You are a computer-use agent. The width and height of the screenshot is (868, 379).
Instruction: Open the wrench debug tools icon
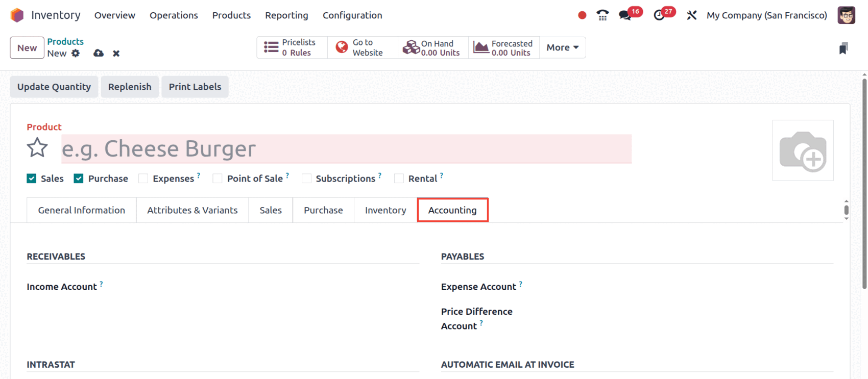pos(691,15)
